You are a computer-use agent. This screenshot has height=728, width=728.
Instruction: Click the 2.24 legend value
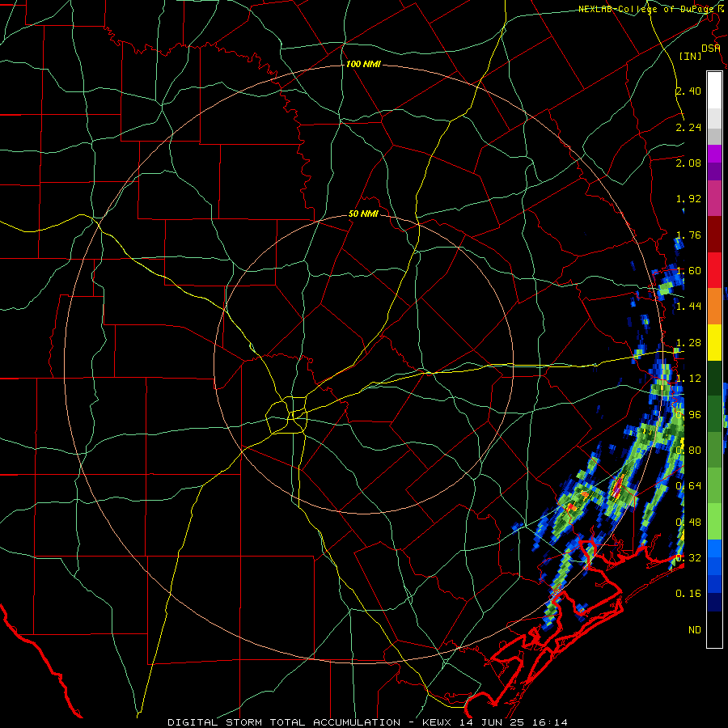coord(688,127)
